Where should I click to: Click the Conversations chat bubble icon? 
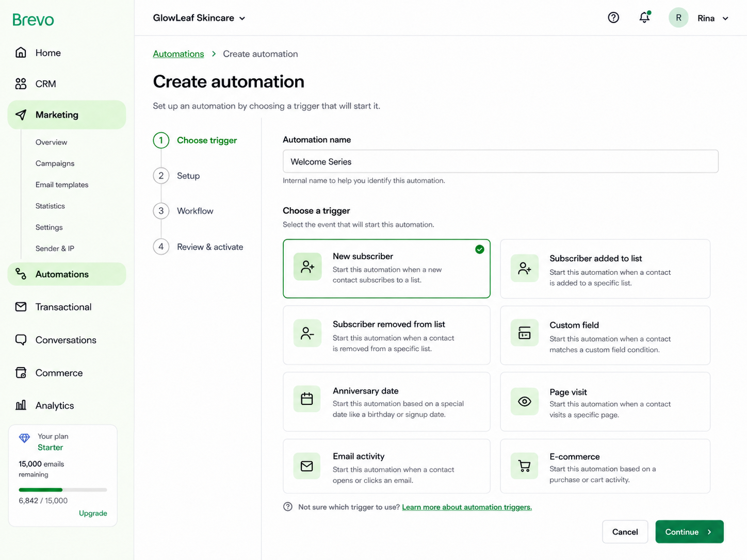pyautogui.click(x=21, y=340)
